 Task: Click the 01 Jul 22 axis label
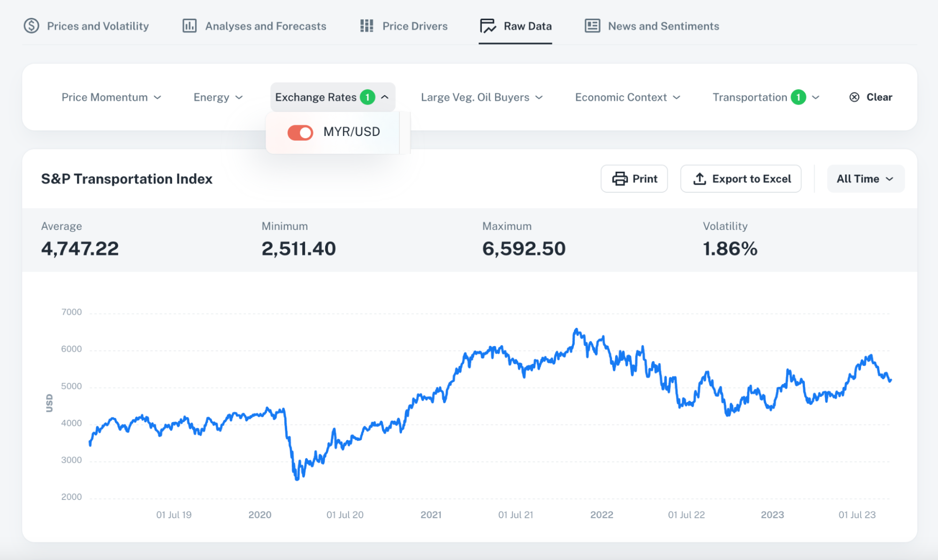(686, 515)
